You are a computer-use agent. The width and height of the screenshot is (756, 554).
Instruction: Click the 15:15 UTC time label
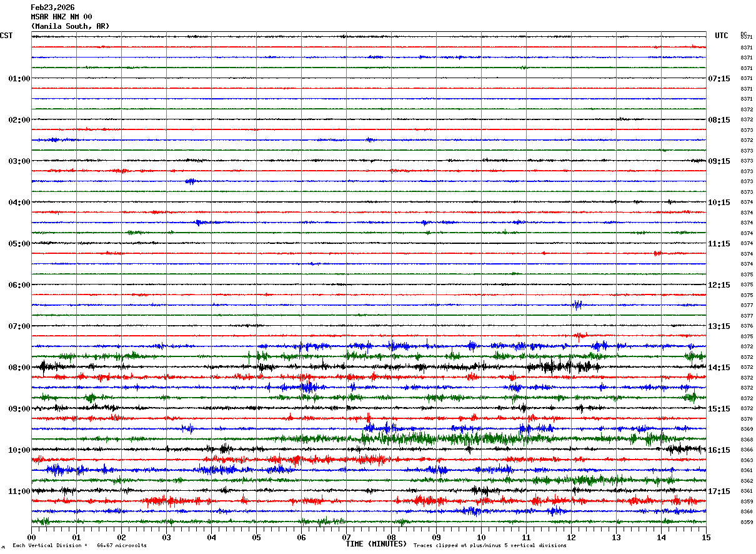click(x=719, y=409)
